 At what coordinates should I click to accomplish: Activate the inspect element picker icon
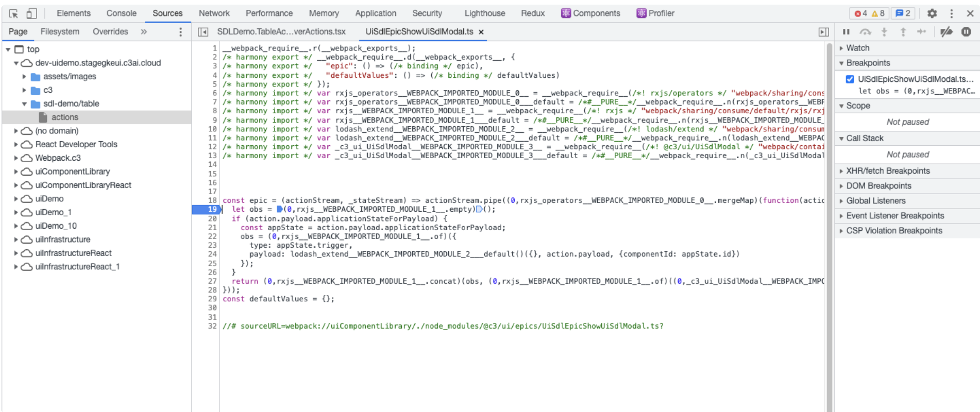(13, 13)
